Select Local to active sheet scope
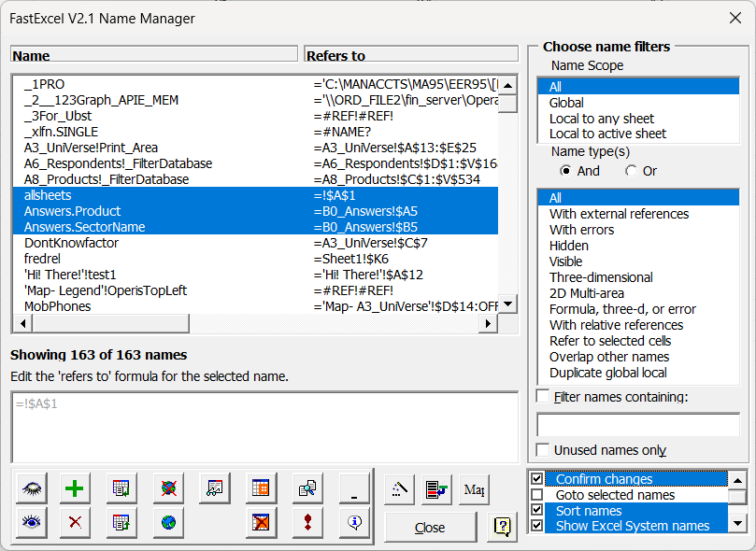The image size is (756, 551). click(x=638, y=134)
